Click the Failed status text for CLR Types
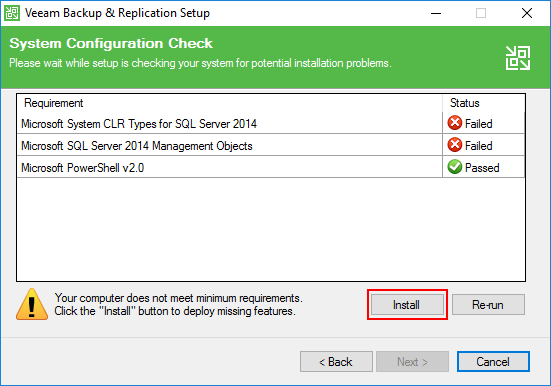Screen dimensions: 551x386 [x=479, y=124]
